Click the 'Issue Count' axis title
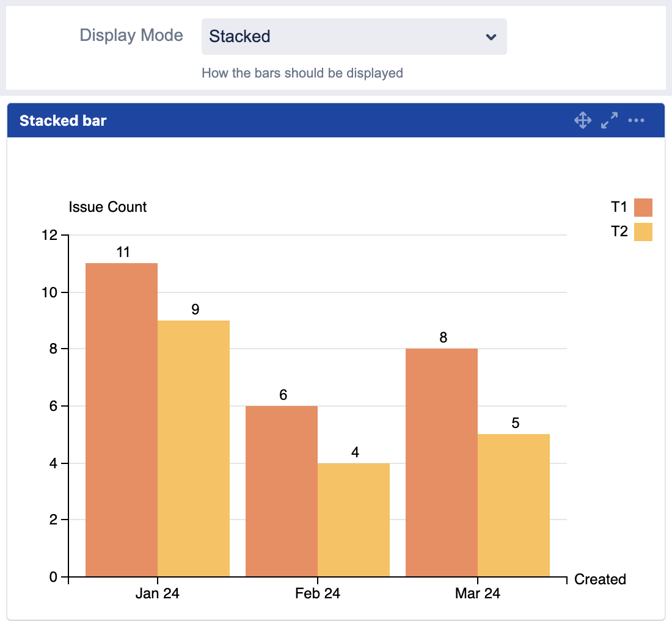Image resolution: width=672 pixels, height=627 pixels. pos(108,207)
